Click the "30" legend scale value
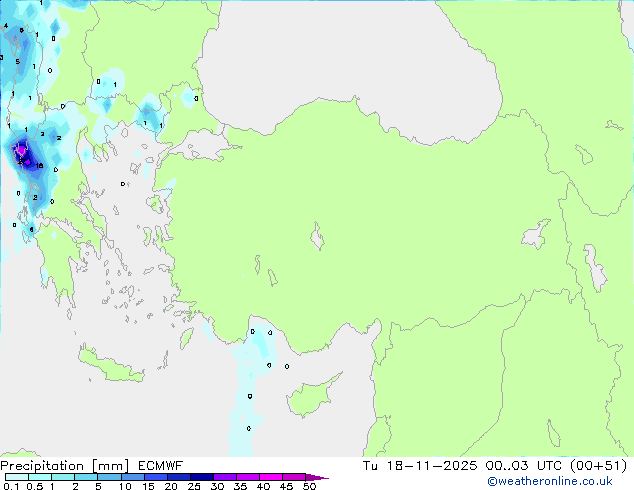The width and height of the screenshot is (634, 490). pos(217,486)
